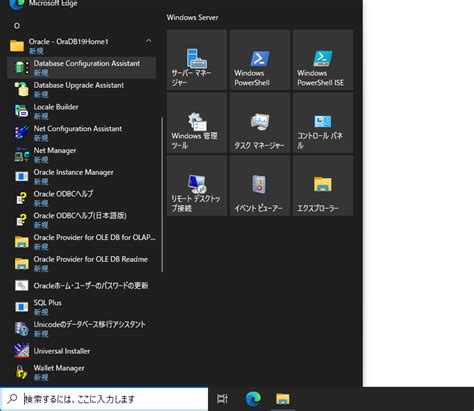Open リモート デスクトップ接続 tile
The width and height of the screenshot is (474, 411).
point(197,186)
